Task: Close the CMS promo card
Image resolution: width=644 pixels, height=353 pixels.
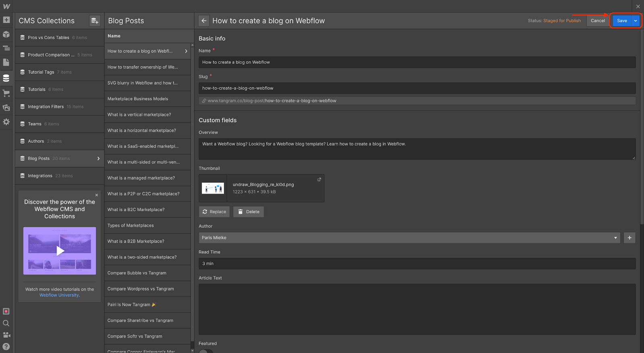Action: click(97, 195)
